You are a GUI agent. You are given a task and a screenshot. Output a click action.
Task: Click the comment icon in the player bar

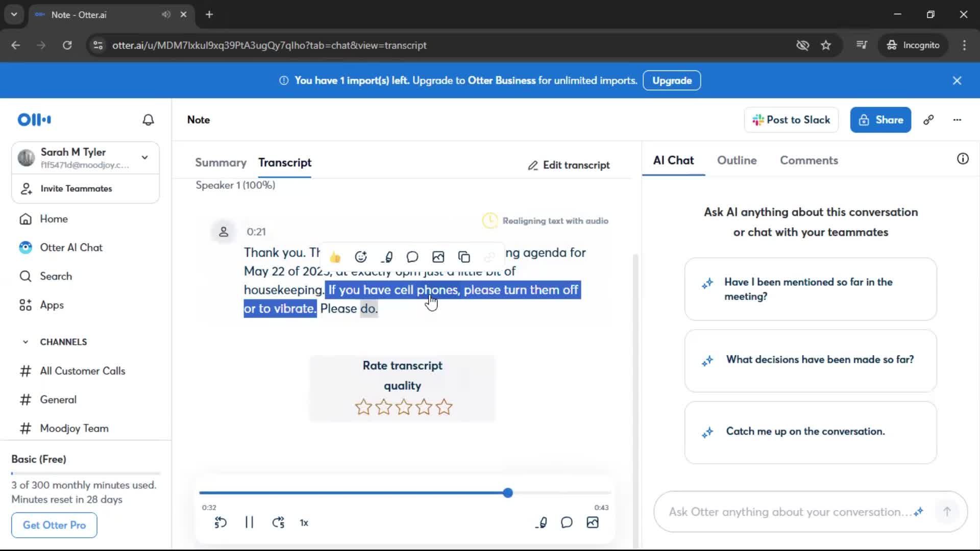[567, 522]
